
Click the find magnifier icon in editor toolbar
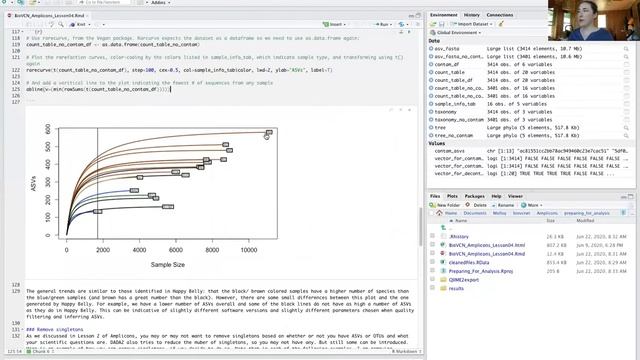click(x=61, y=24)
